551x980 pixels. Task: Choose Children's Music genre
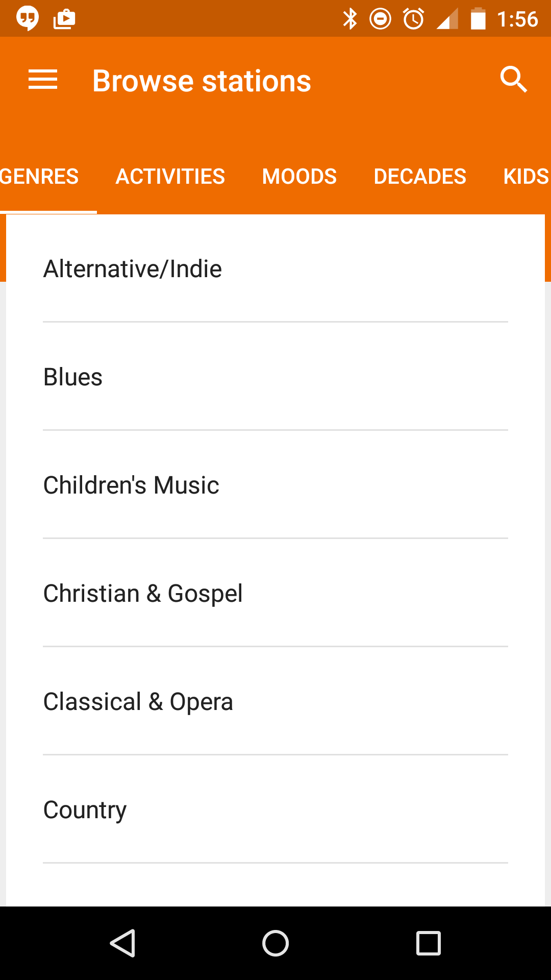pyautogui.click(x=275, y=485)
